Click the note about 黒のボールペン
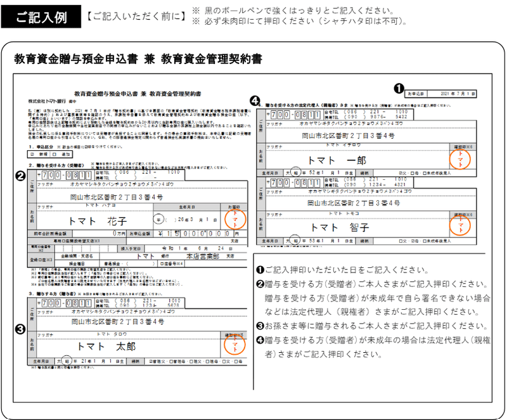 tap(293, 11)
